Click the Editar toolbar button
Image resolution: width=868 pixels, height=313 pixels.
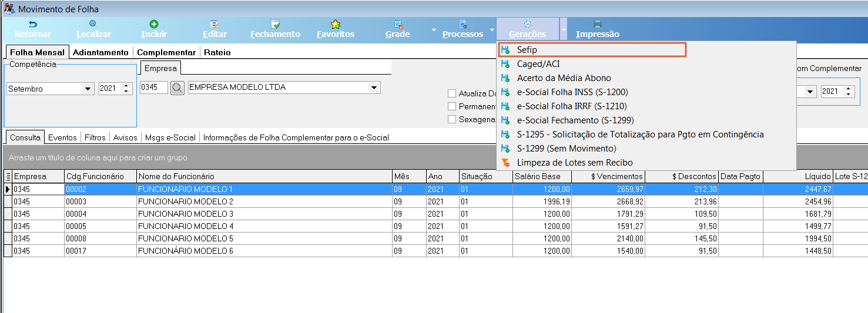(x=215, y=29)
